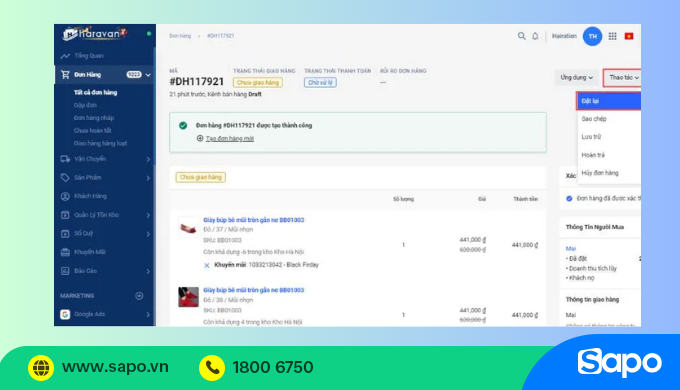Open first Giày búp bê product link

[x=254, y=220]
